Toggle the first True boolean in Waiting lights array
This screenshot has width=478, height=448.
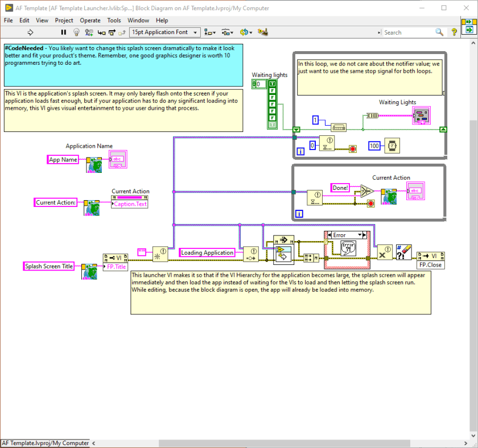tap(272, 84)
